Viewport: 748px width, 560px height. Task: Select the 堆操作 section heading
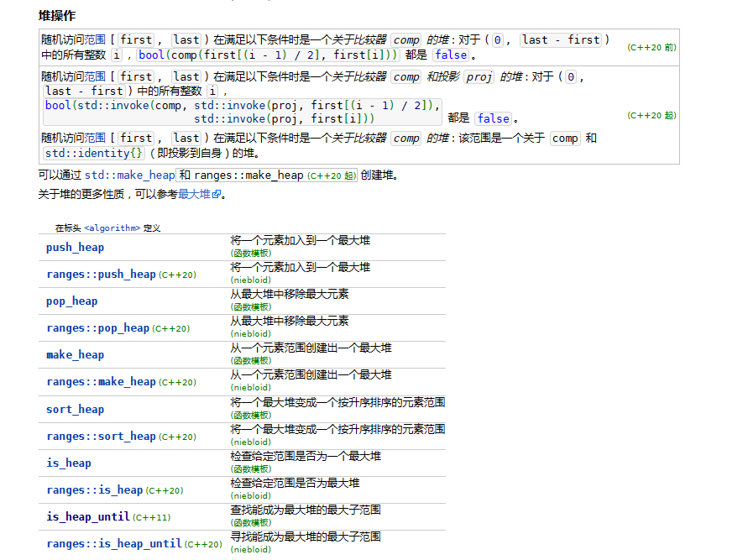[57, 16]
